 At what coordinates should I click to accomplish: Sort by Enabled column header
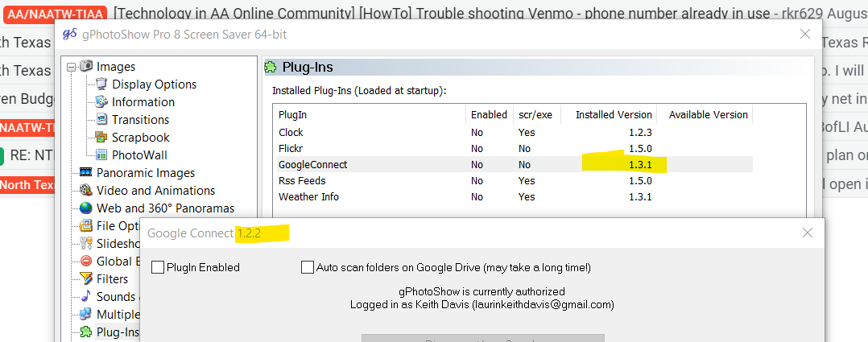pos(489,115)
